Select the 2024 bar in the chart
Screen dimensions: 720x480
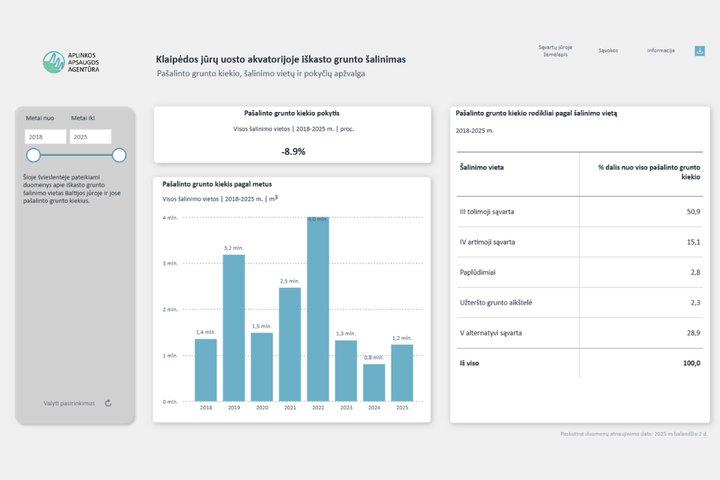coord(374,383)
